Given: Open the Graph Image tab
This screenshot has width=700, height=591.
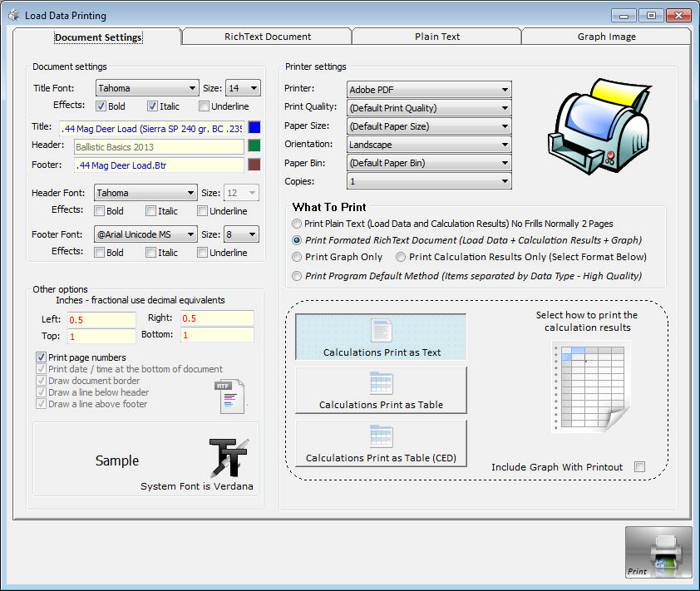Looking at the screenshot, I should pyautogui.click(x=607, y=37).
